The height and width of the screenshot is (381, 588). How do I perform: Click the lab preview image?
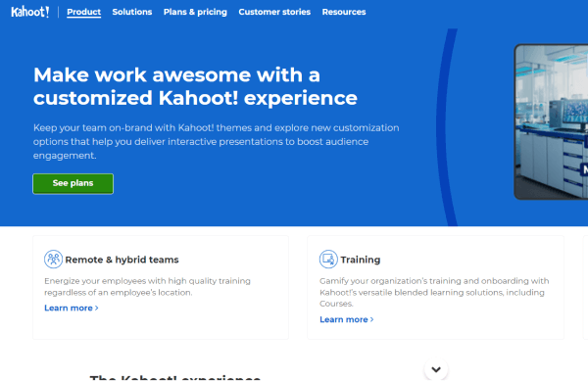pyautogui.click(x=551, y=121)
